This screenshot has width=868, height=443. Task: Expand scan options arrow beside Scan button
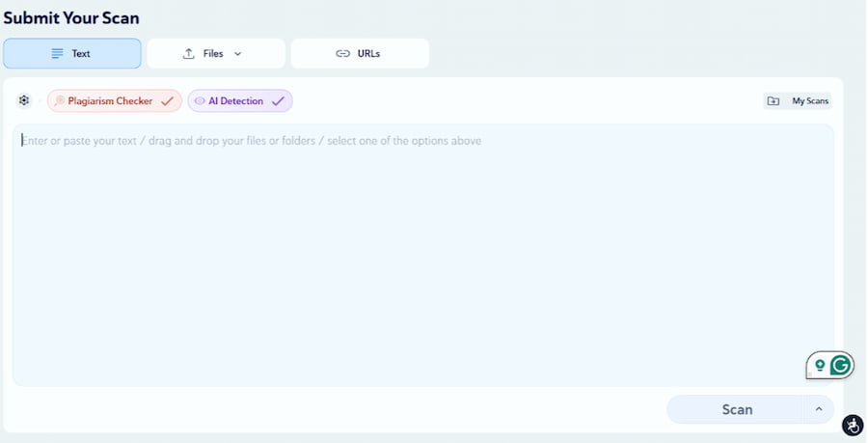tap(818, 409)
